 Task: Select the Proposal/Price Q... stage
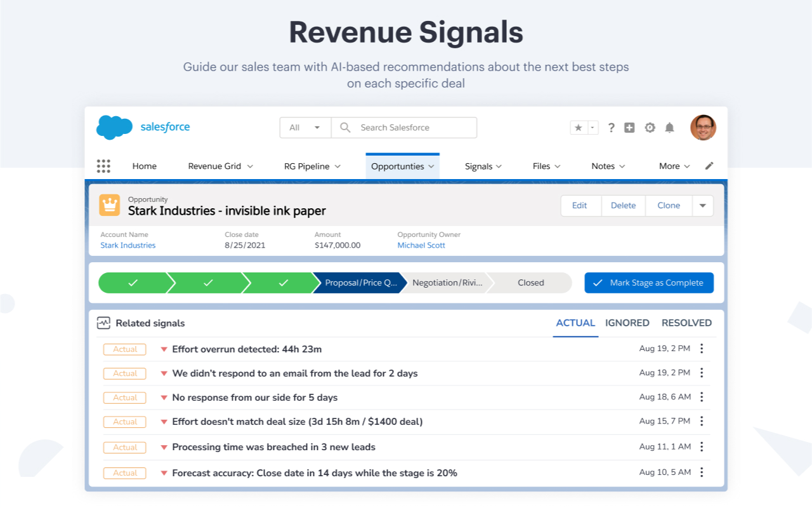point(361,283)
